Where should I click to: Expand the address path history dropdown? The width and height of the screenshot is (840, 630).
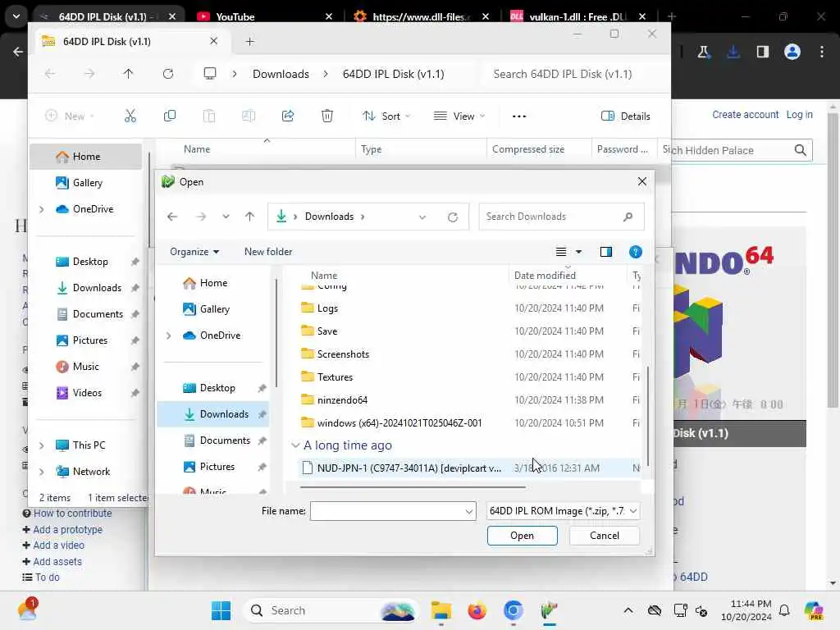(422, 217)
